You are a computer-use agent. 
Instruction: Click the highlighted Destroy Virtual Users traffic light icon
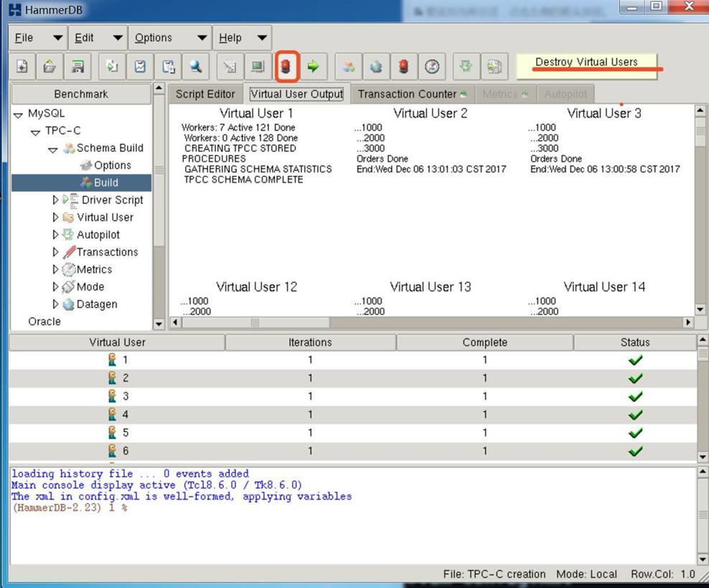(286, 67)
